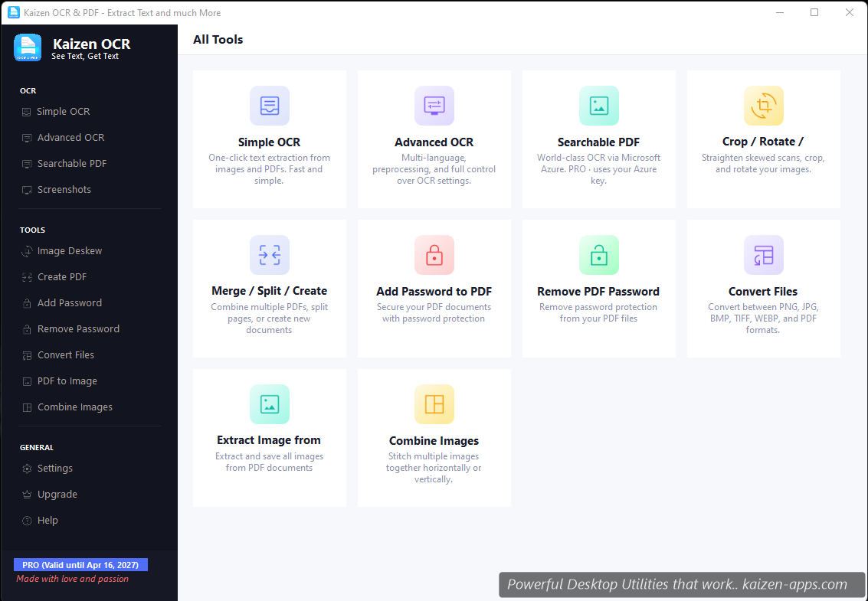Select the Merge / Split / Create icon
The height and width of the screenshot is (601, 868).
point(269,255)
